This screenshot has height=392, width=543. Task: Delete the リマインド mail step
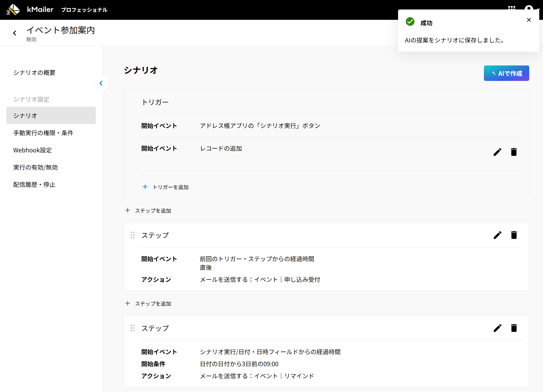point(514,328)
